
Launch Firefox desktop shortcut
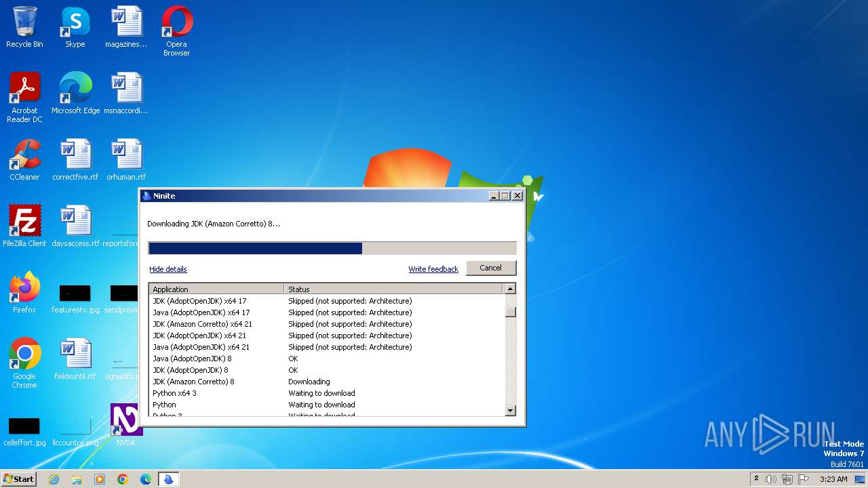point(24,293)
